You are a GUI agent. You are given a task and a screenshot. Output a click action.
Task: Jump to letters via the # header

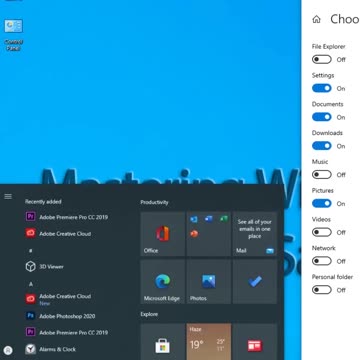pos(31,250)
